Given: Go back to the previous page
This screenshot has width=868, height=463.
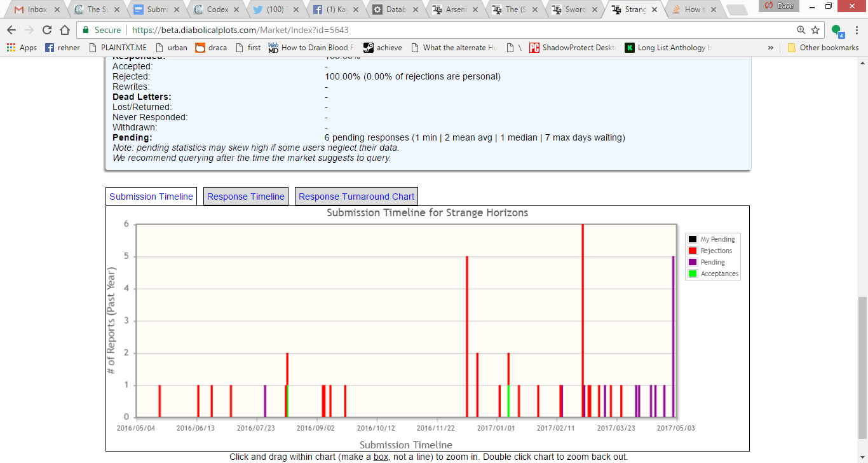Looking at the screenshot, I should (12, 30).
